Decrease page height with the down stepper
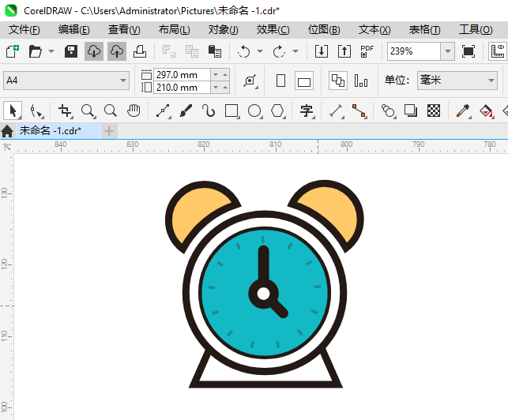Image resolution: width=508 pixels, height=420 pixels. pyautogui.click(x=216, y=88)
